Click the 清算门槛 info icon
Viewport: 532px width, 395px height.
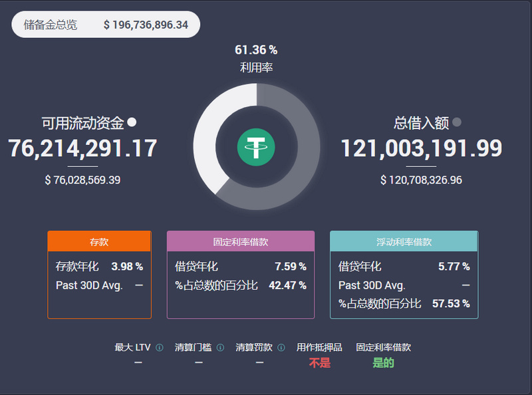[221, 347]
